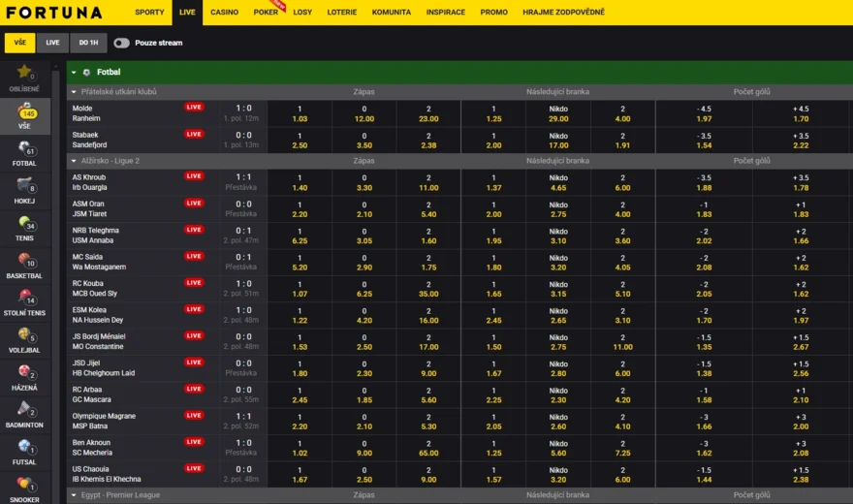Click the Fortuna logo
The height and width of the screenshot is (504, 853).
[54, 13]
